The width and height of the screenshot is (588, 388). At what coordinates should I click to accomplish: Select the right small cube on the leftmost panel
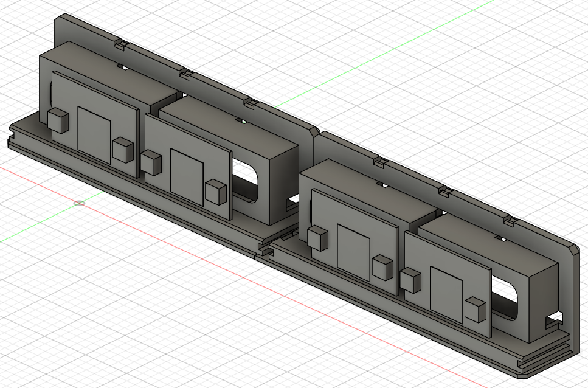pos(123,150)
